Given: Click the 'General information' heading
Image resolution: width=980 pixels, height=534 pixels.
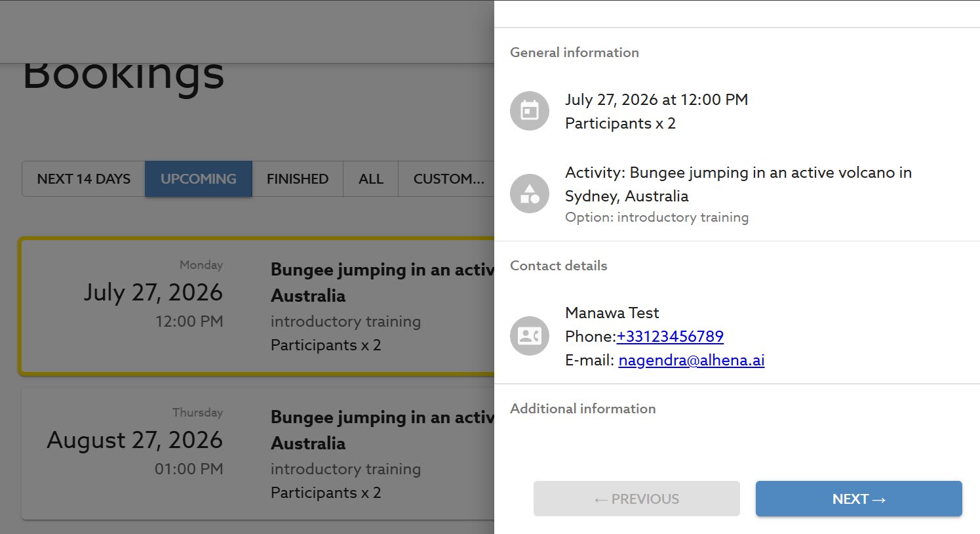Looking at the screenshot, I should point(574,52).
